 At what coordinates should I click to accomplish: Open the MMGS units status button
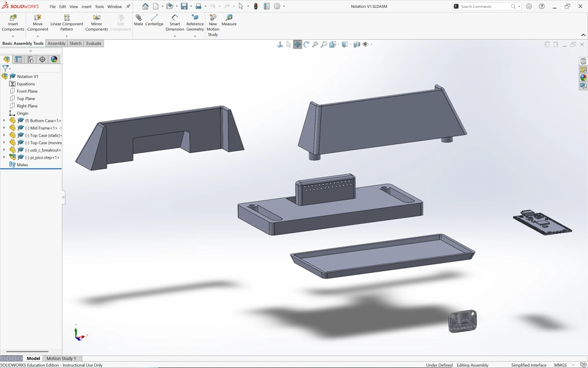560,365
